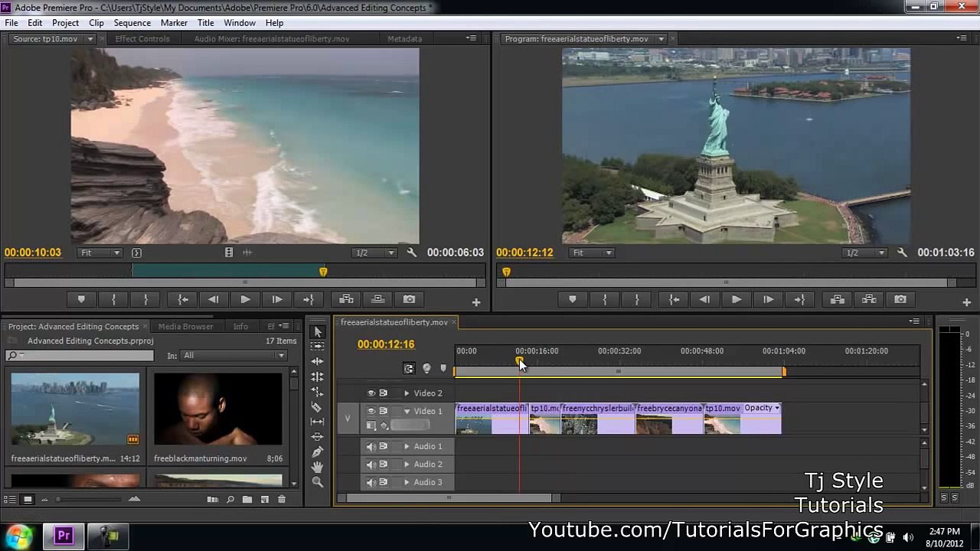Viewport: 980px width, 551px height.
Task: Play the Program monitor sequence
Action: pos(736,299)
